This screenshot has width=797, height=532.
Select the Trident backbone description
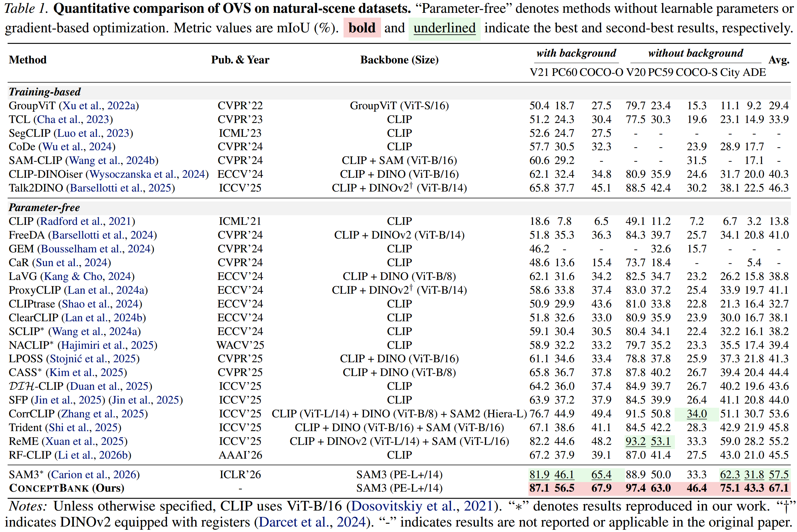coord(400,428)
